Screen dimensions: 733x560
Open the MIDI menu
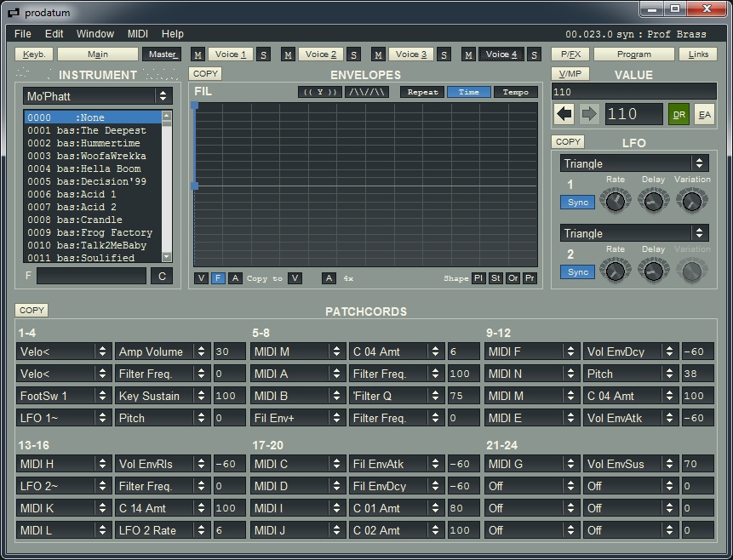click(138, 34)
